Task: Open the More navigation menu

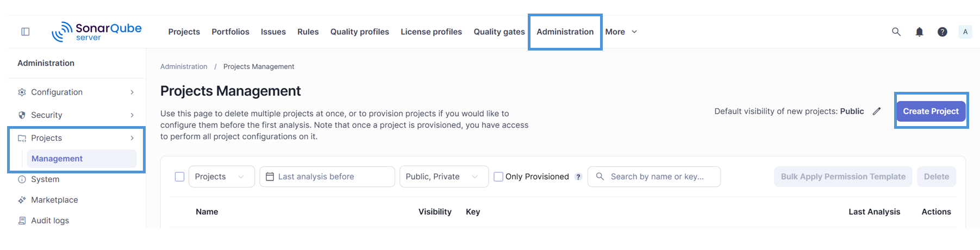Action: [621, 32]
